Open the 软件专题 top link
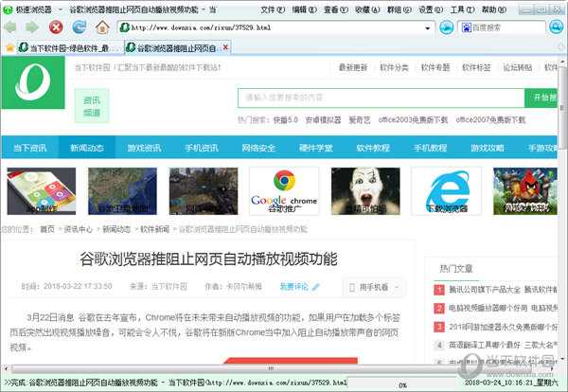Viewport: 568px width, 392px height. [x=435, y=67]
